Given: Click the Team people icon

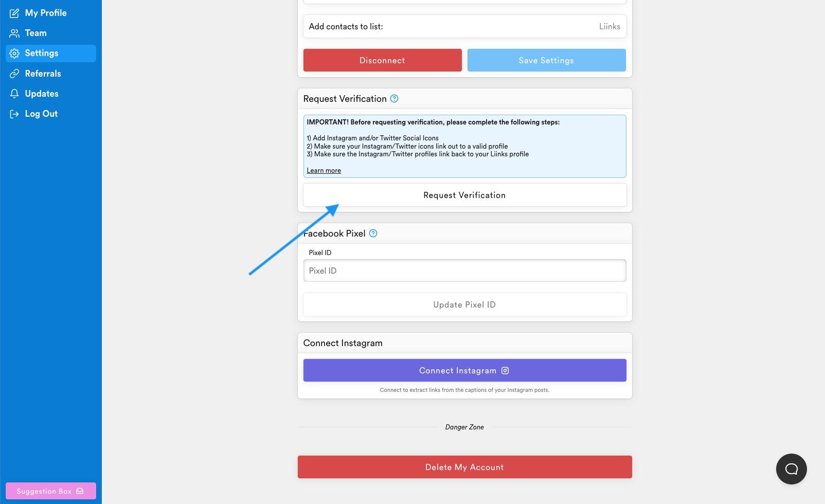Looking at the screenshot, I should pos(14,33).
